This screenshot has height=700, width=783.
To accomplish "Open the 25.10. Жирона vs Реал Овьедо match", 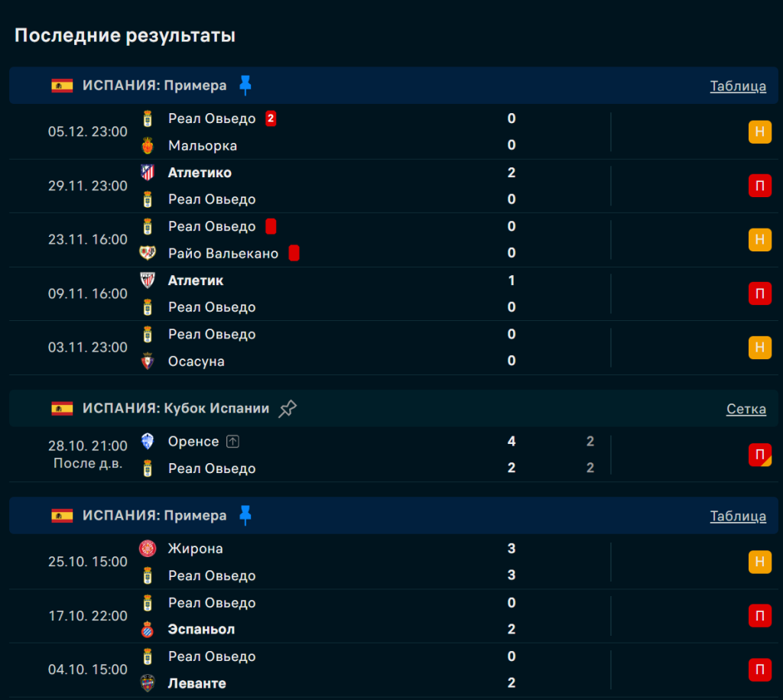I will (x=344, y=562).
